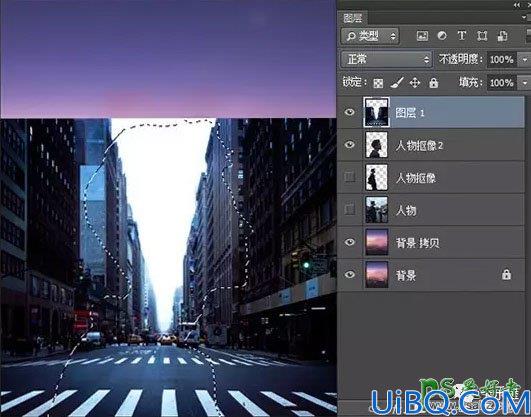Hide the 背景 layer

pos(349,274)
